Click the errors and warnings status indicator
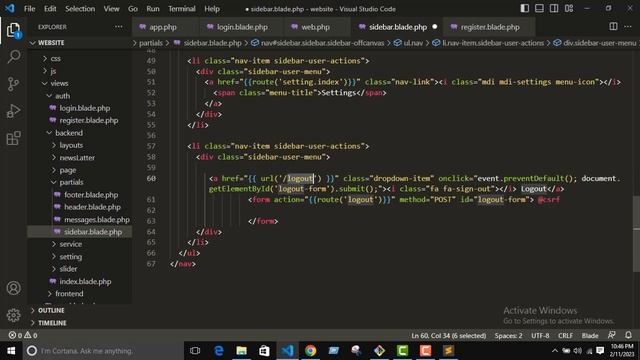 click(23, 335)
